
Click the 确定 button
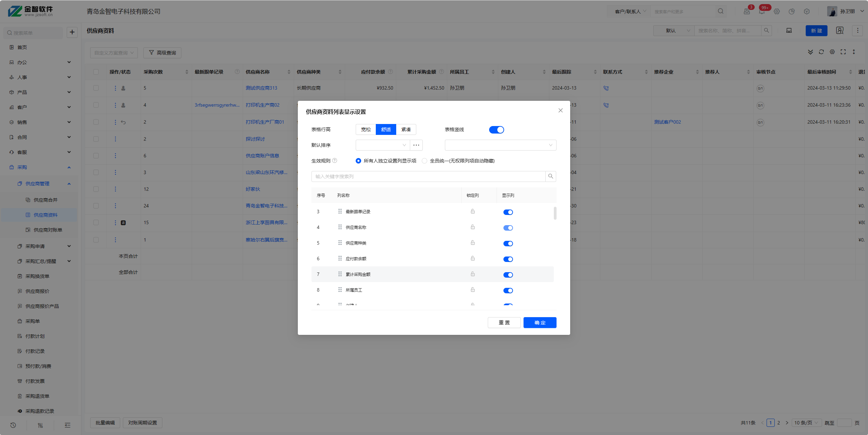pos(540,323)
